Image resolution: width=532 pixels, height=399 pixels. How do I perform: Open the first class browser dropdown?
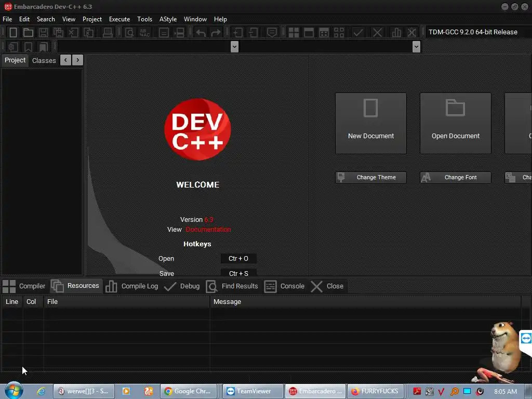point(234,47)
